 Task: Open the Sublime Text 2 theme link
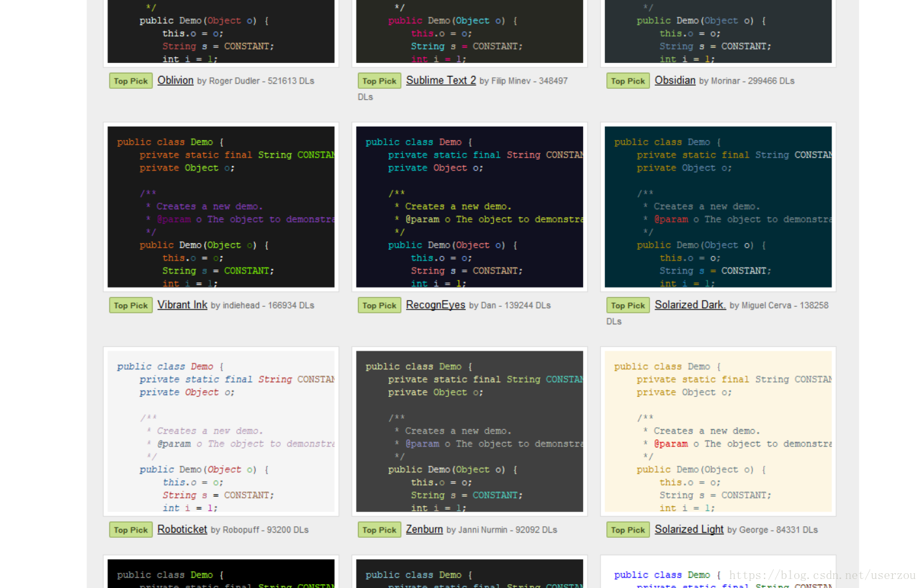441,80
